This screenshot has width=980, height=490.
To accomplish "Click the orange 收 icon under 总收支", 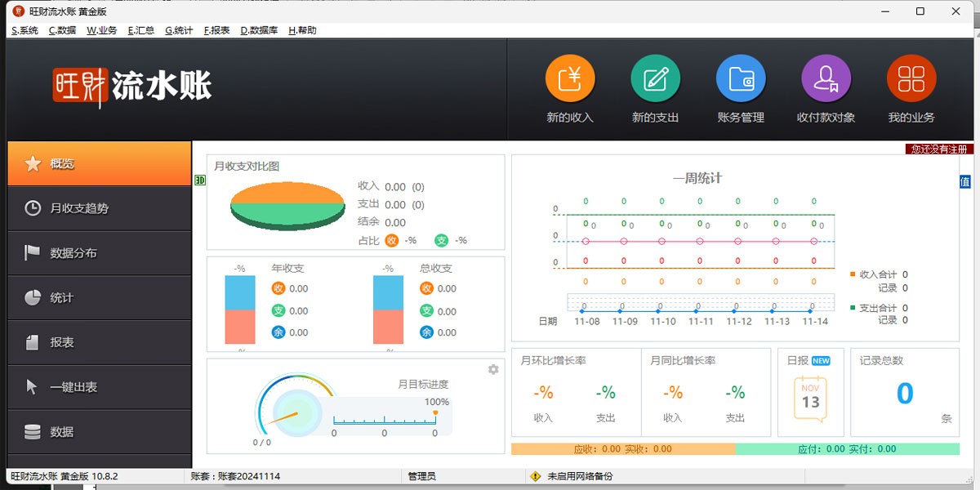I will pyautogui.click(x=426, y=288).
